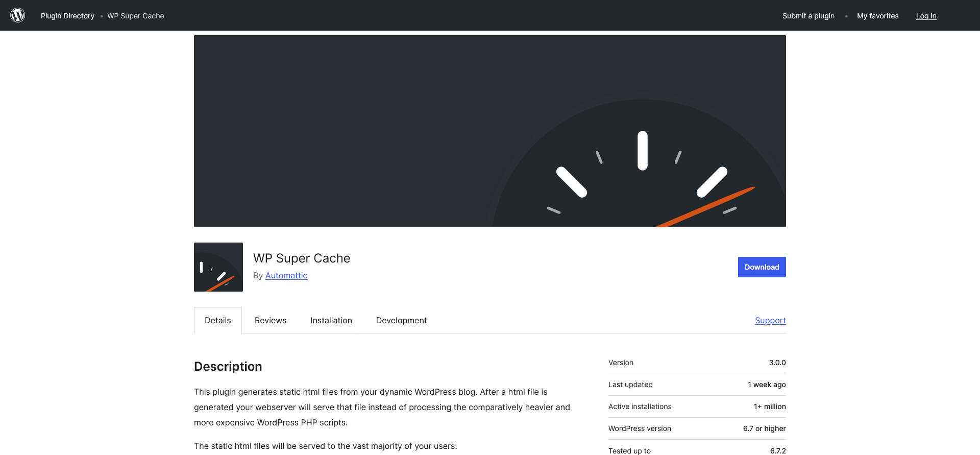This screenshot has width=980, height=455.
Task: Click the WordPress logo icon
Action: (18, 15)
